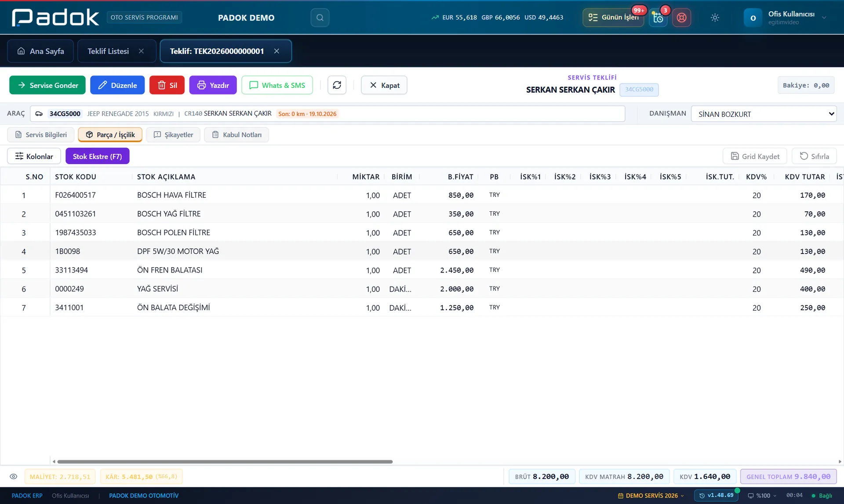Viewport: 844px width, 504px height.
Task: Click the search magnifier icon in header
Action: point(320,18)
